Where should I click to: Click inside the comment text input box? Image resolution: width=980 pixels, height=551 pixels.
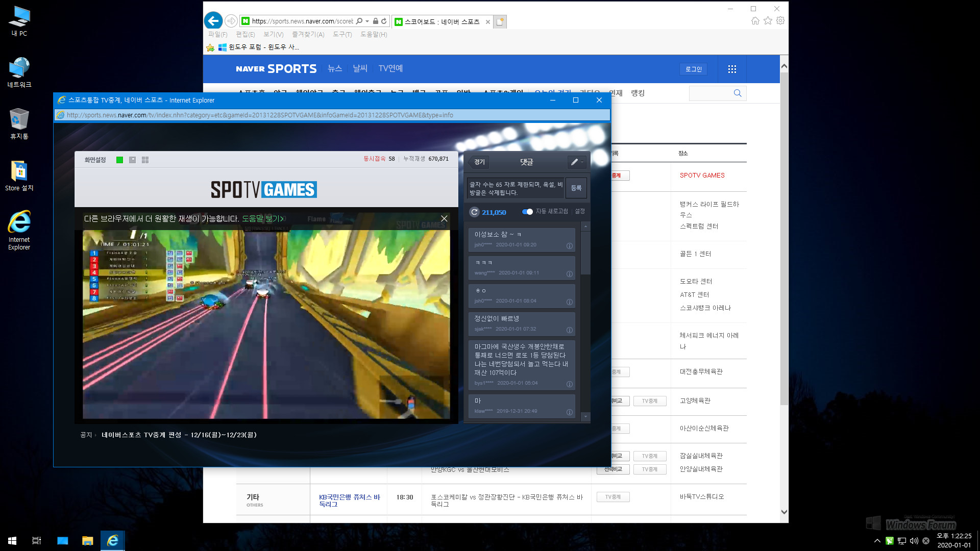[x=516, y=188]
